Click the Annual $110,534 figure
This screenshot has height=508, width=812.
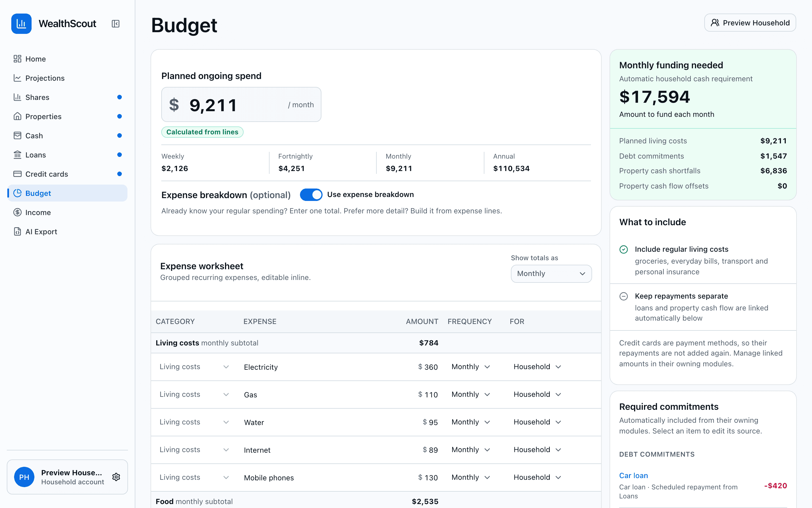coord(511,168)
